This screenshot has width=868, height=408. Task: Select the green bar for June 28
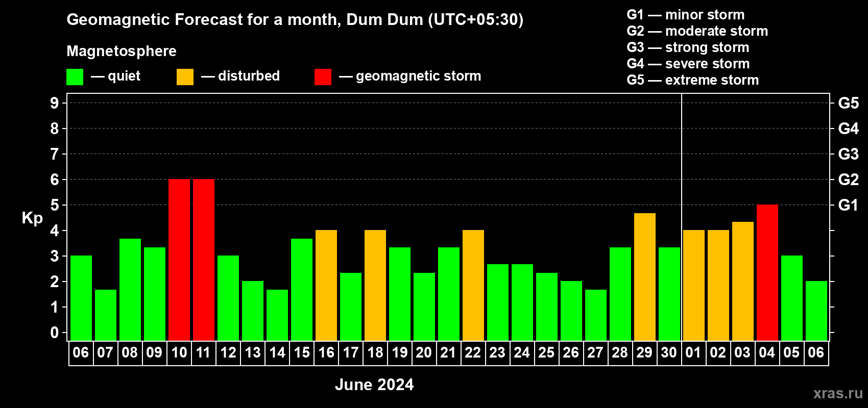620,294
